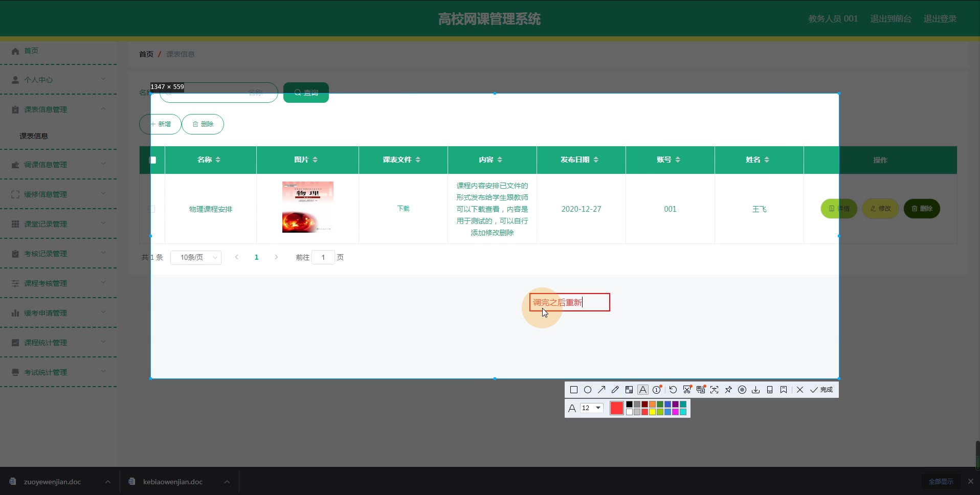Expand the 考试统计管理 chevron
This screenshot has width=980, height=495.
(x=103, y=372)
